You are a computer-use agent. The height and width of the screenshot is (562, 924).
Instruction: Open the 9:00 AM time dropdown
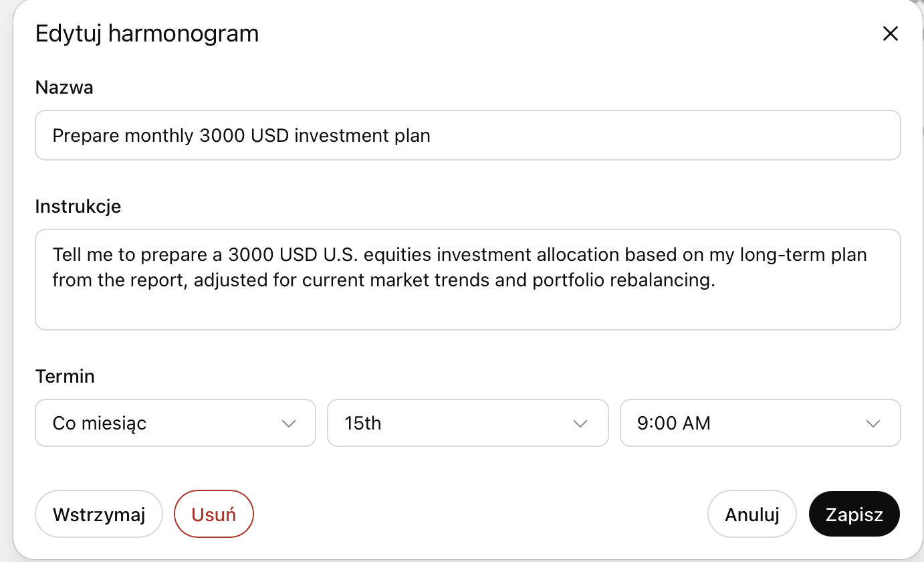(760, 423)
